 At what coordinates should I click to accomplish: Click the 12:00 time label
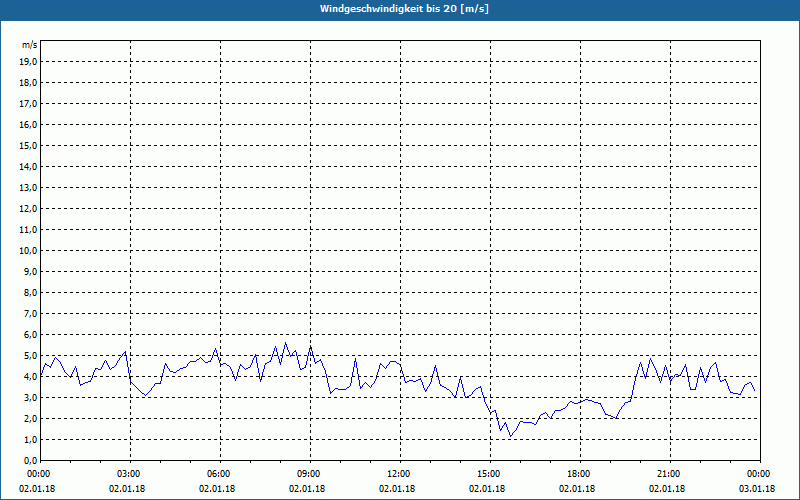coord(401,474)
